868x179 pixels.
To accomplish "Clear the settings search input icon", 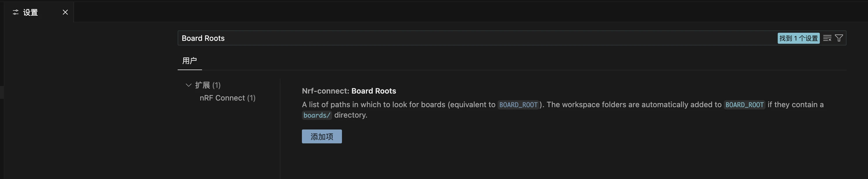I will coord(827,38).
